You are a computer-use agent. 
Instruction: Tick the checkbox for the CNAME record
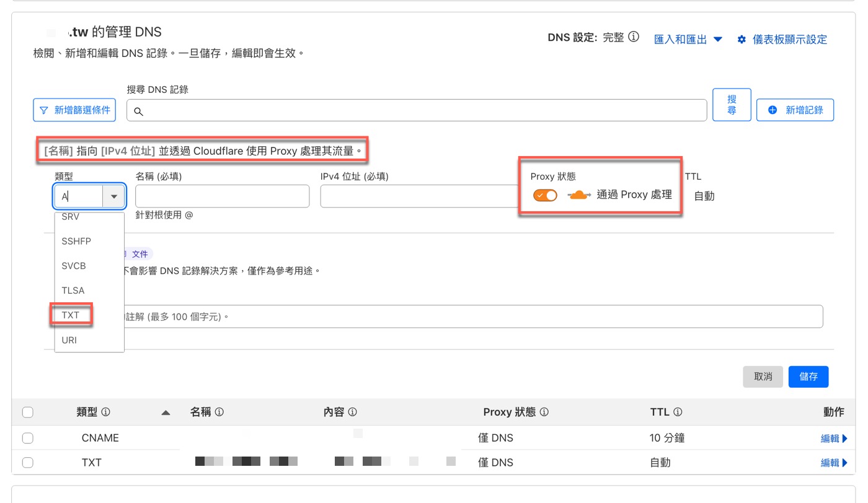pyautogui.click(x=27, y=438)
